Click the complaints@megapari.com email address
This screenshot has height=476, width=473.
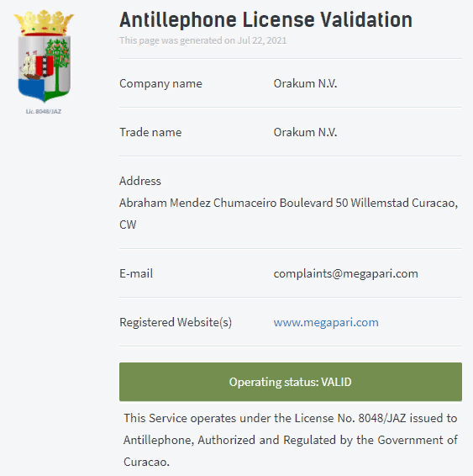pos(345,273)
